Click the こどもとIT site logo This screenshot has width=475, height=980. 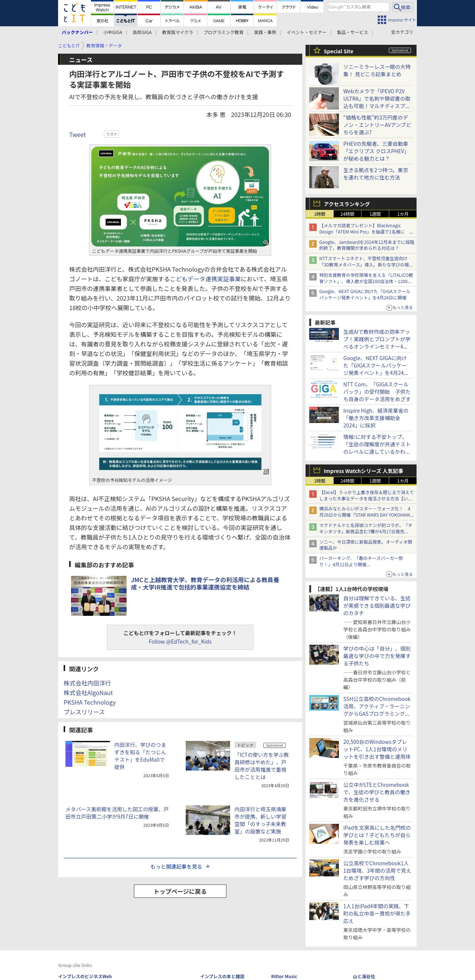(74, 13)
